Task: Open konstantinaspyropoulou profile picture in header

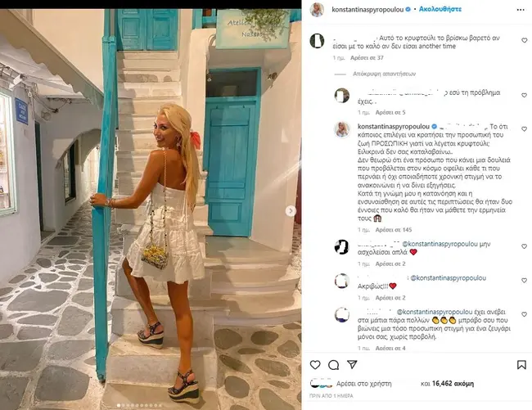Action: [317, 10]
